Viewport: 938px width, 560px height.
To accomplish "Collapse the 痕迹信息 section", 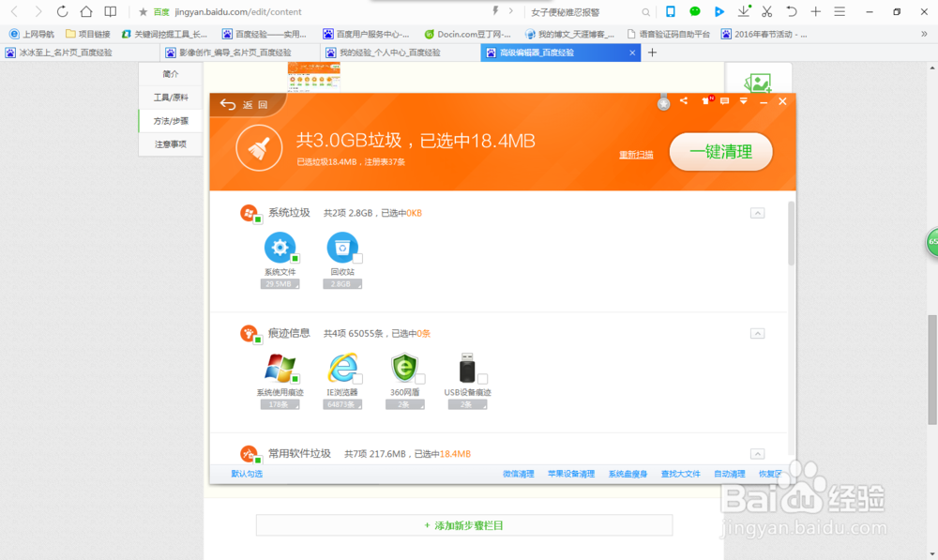I will tap(757, 333).
